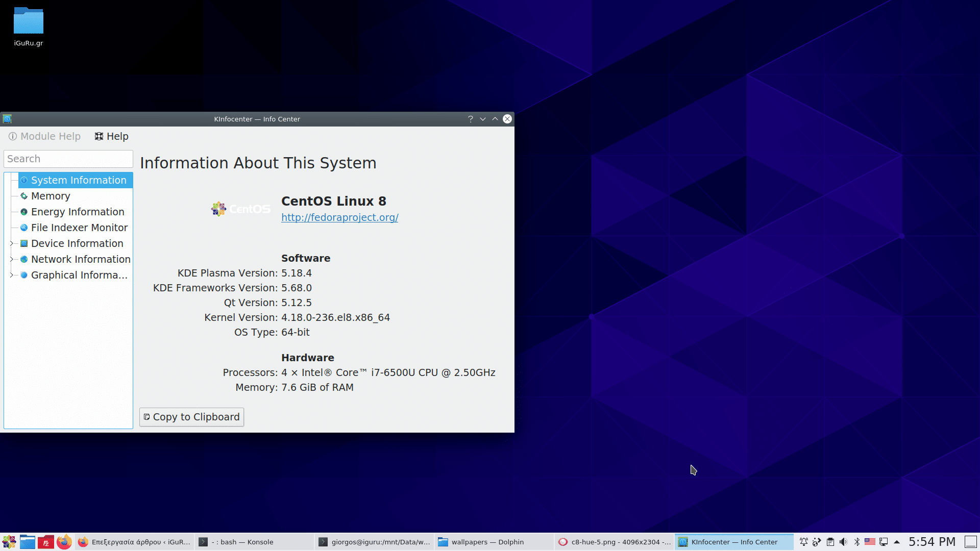The width and height of the screenshot is (980, 551).
Task: Open the iGuRu.gr desktop folder
Action: 29,27
